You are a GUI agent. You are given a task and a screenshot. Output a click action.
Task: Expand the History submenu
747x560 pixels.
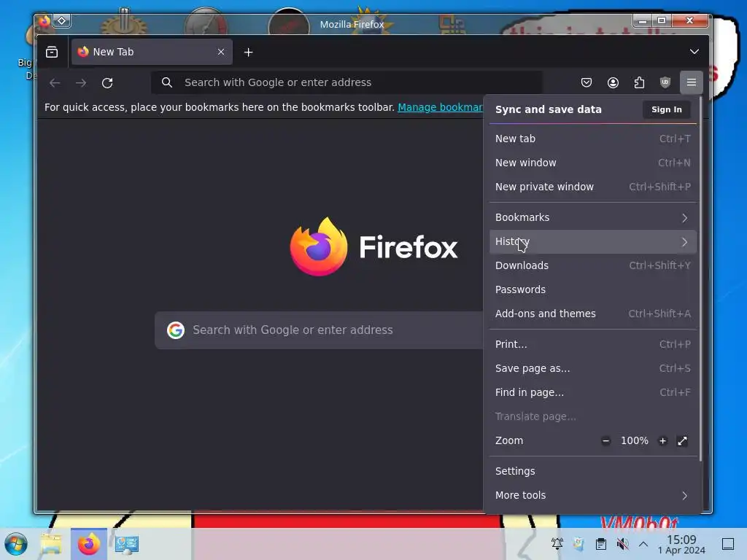point(592,241)
